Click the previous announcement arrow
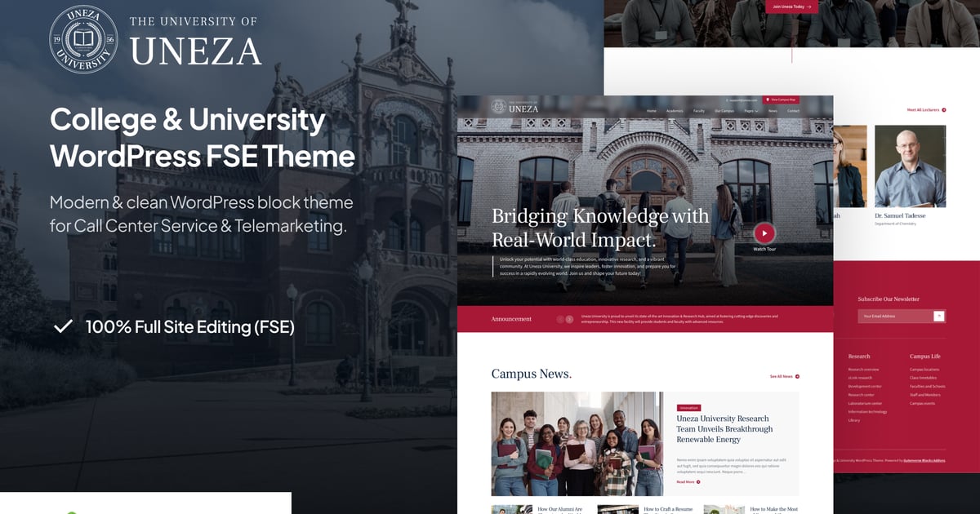 (x=560, y=319)
